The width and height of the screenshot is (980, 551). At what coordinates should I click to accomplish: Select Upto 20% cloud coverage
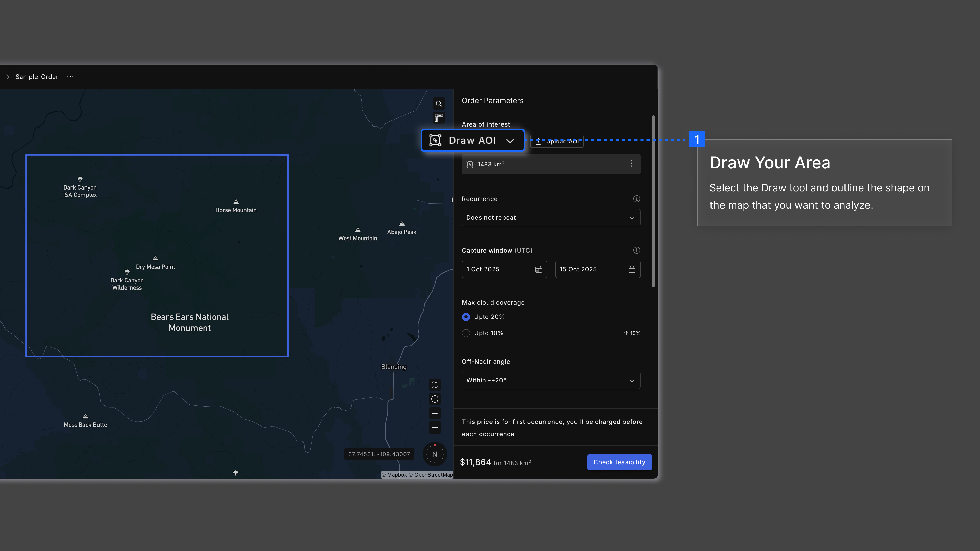pos(466,317)
